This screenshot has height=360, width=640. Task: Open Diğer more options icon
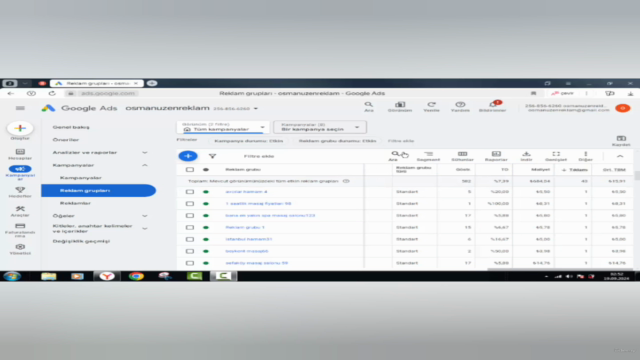click(585, 154)
